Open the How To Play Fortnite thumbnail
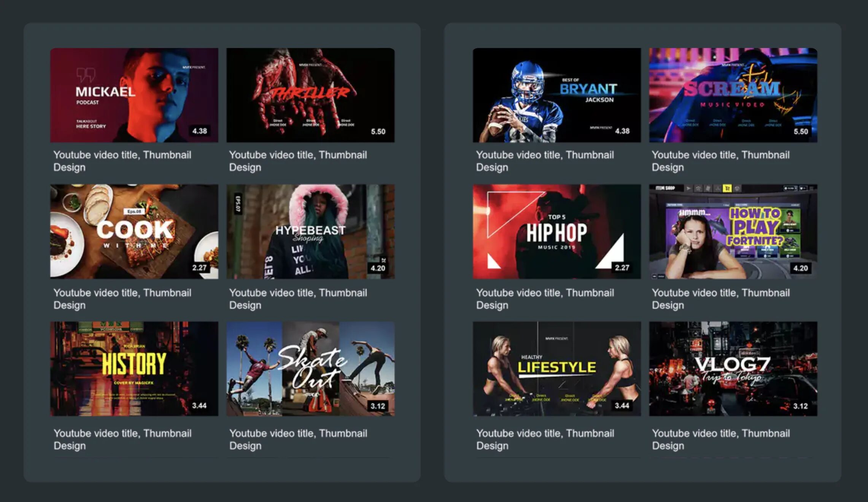 tap(733, 232)
